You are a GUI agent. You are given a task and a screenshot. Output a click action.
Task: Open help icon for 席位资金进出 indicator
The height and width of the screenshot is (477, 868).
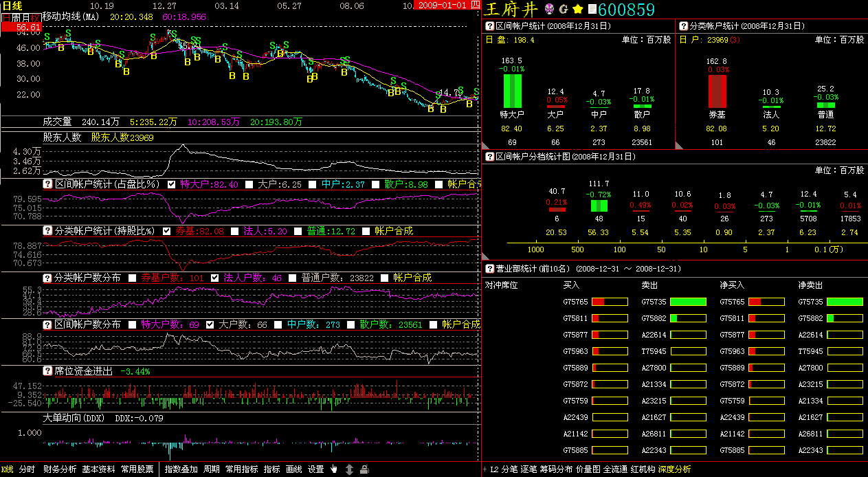48,371
